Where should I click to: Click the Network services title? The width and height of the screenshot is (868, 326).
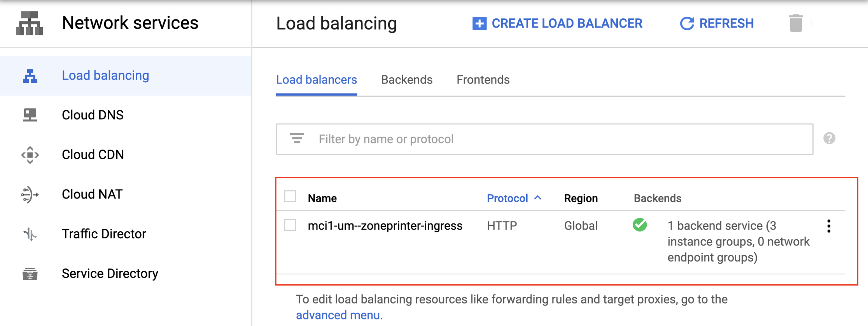pyautogui.click(x=130, y=23)
